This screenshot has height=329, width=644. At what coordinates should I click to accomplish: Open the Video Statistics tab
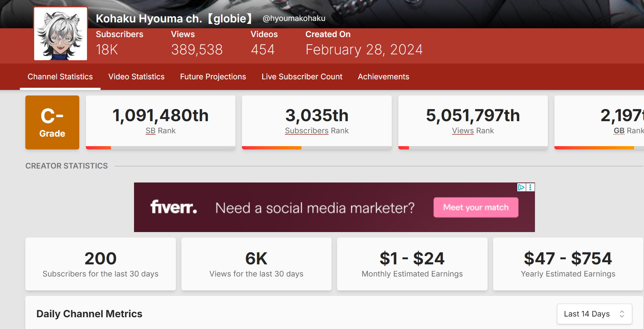coord(136,77)
